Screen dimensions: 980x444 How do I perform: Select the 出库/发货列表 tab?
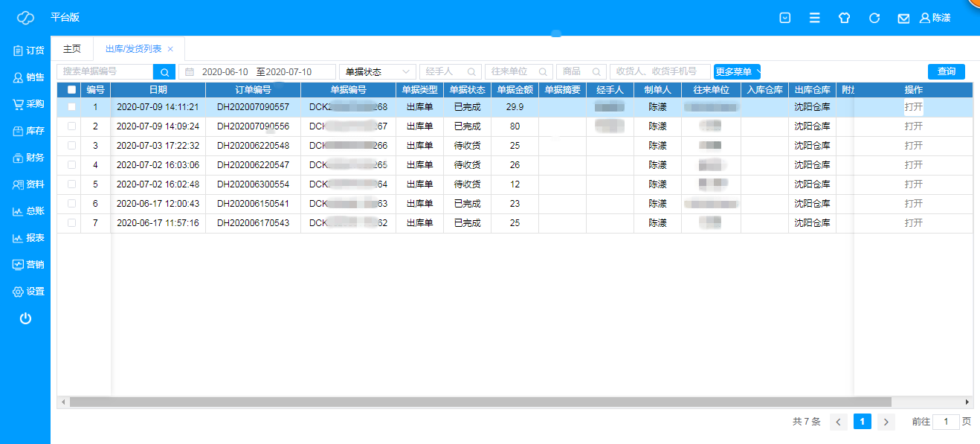point(134,49)
